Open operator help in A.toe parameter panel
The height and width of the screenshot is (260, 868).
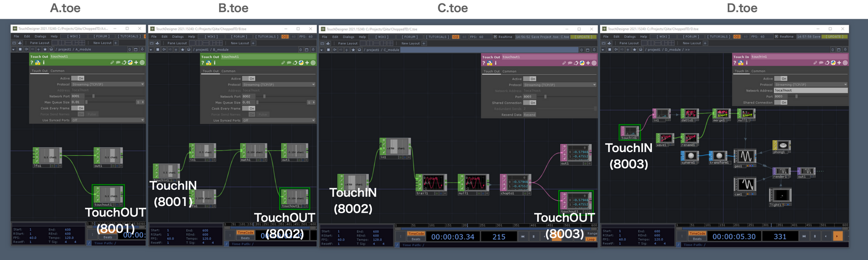[x=32, y=63]
